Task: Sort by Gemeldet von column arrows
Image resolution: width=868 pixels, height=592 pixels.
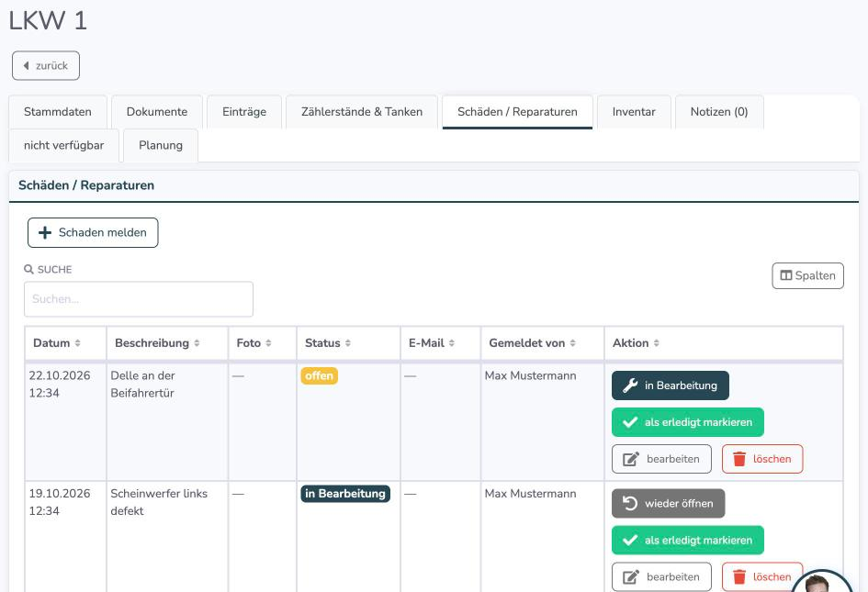Action: (572, 343)
